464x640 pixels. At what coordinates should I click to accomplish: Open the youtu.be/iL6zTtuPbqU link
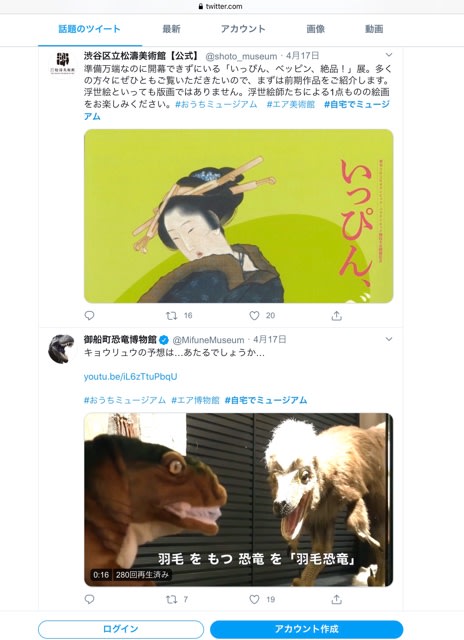pos(131,376)
